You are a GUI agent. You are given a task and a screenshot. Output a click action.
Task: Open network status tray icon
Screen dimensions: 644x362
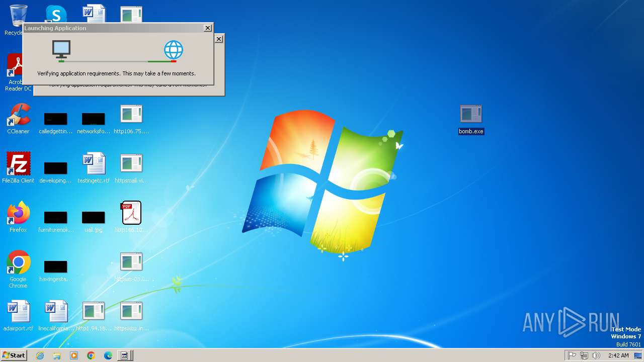click(x=584, y=355)
